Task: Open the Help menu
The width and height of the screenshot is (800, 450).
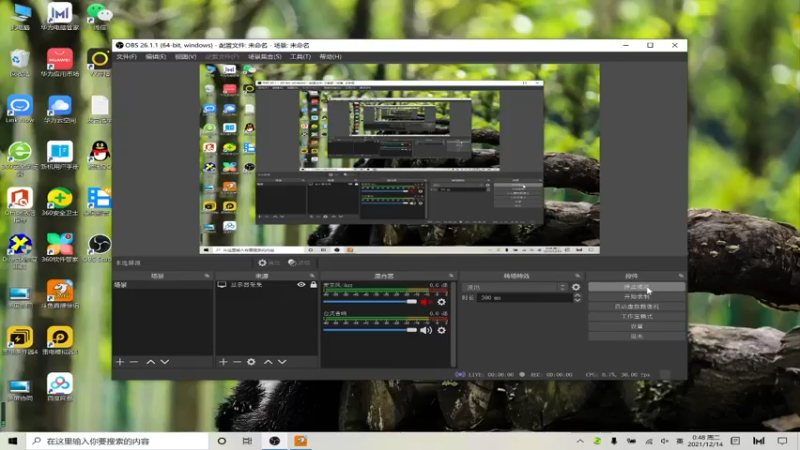Action: coord(329,57)
